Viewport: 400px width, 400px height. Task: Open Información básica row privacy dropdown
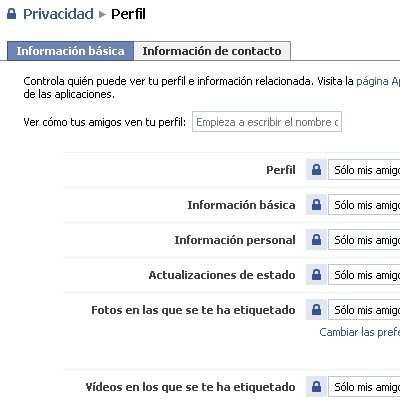364,205
